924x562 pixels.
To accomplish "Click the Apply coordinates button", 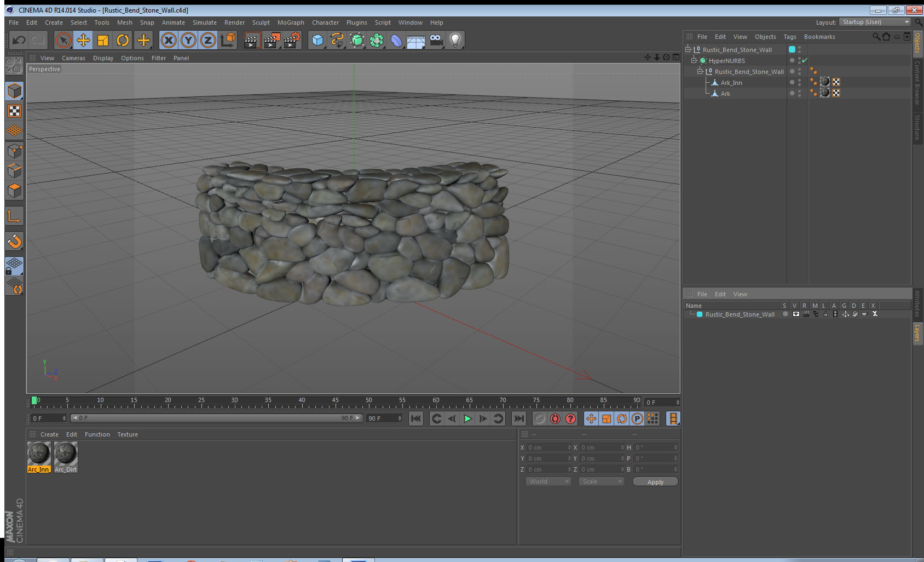I will (655, 482).
